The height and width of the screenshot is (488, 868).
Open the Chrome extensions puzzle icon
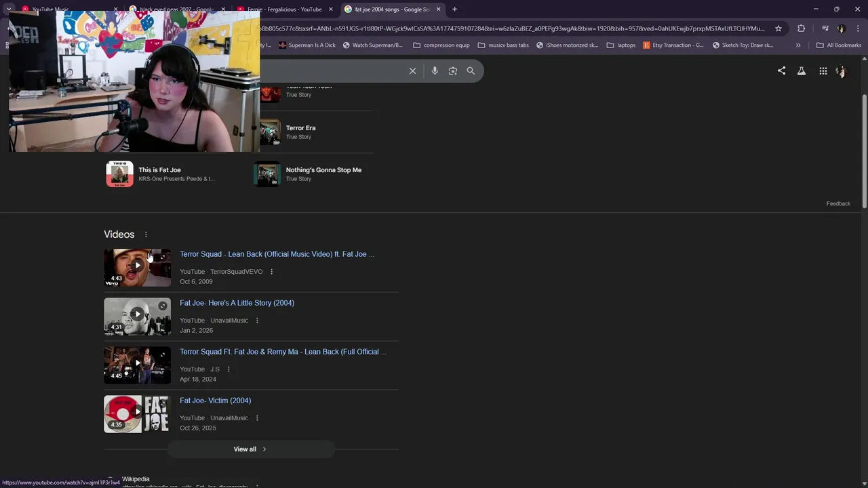click(x=802, y=28)
